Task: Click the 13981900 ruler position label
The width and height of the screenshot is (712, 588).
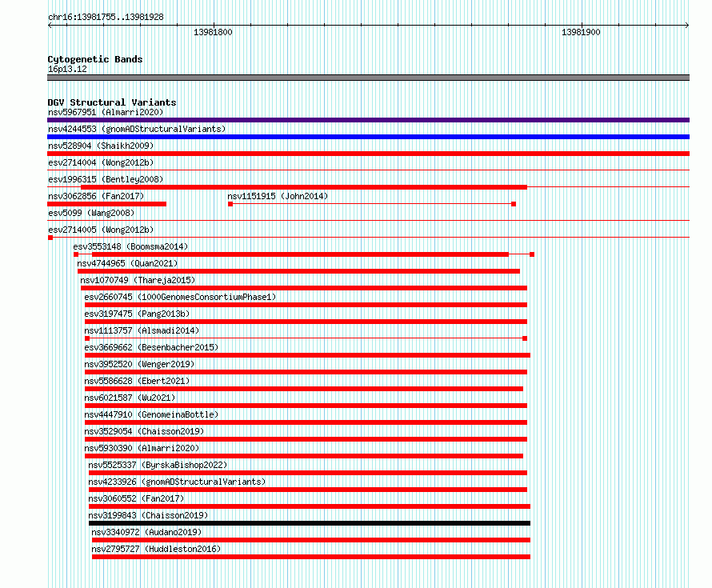Action: pos(581,32)
